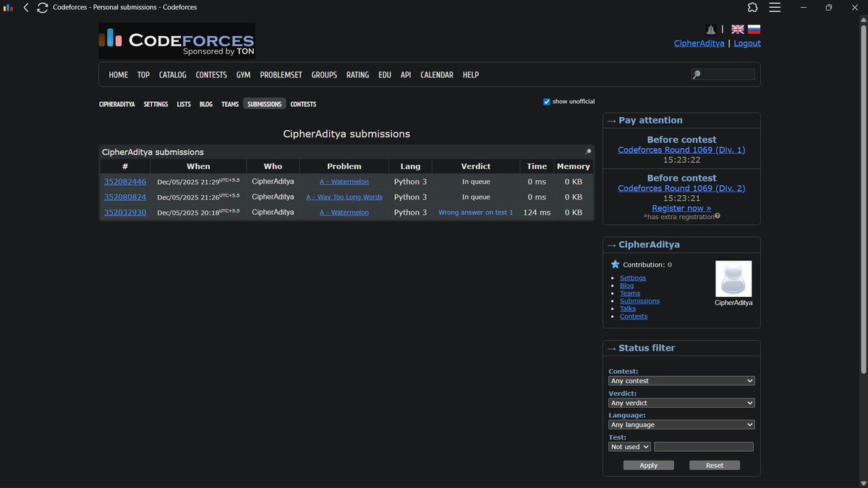Open submission 352082446
Screen dimensions: 868x488
pos(125,182)
